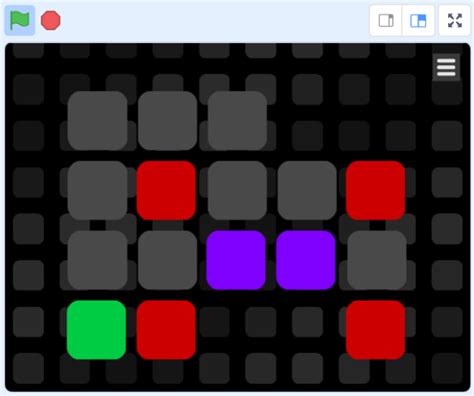
Task: Select the red tile surrounded by gray tiles
Action: coord(166,190)
